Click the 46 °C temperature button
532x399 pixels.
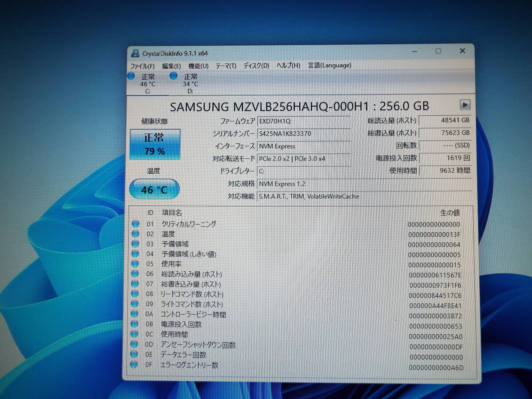coord(154,190)
